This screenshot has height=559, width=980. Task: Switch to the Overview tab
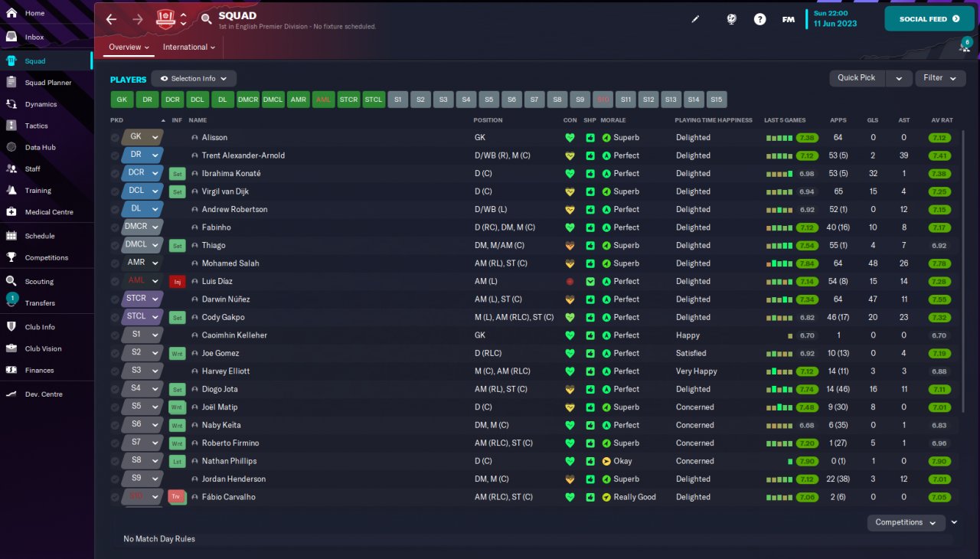[x=127, y=47]
